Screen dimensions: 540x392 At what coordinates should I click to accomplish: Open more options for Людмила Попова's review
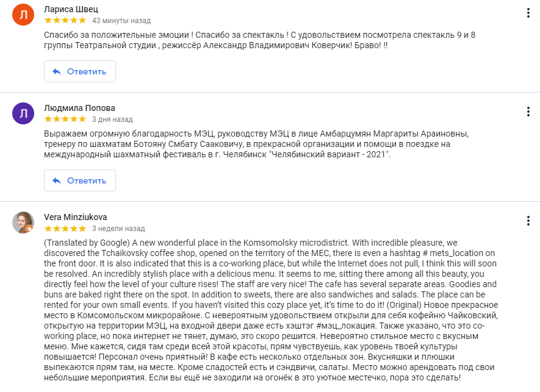point(528,112)
